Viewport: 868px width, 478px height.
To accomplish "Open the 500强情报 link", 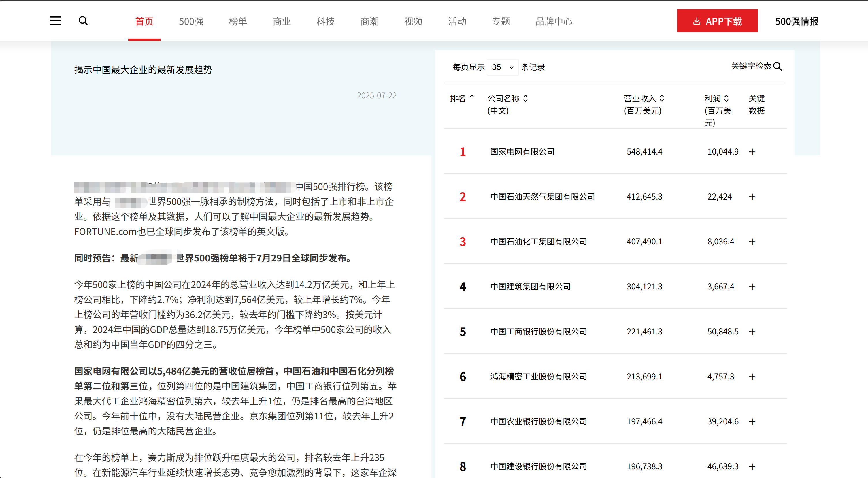I will click(x=797, y=22).
